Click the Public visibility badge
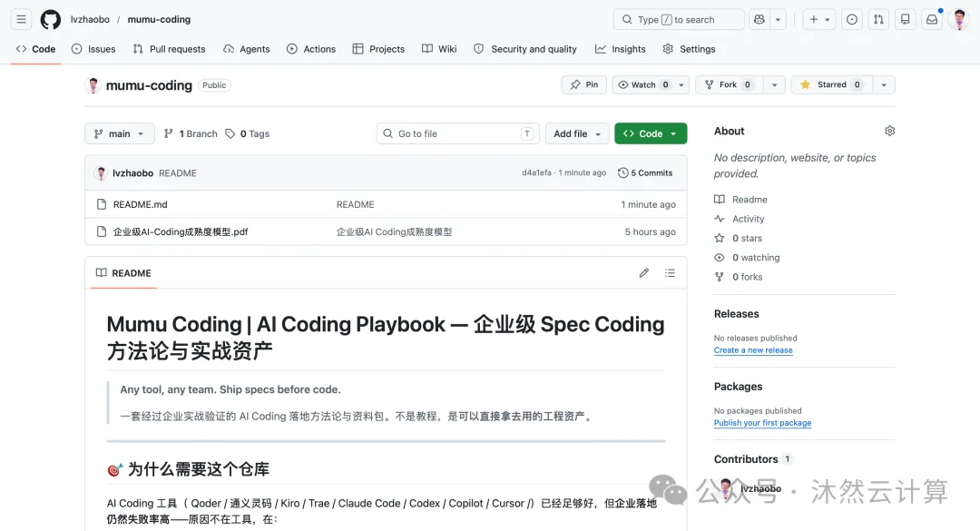Image resolution: width=980 pixels, height=531 pixels. pos(214,85)
